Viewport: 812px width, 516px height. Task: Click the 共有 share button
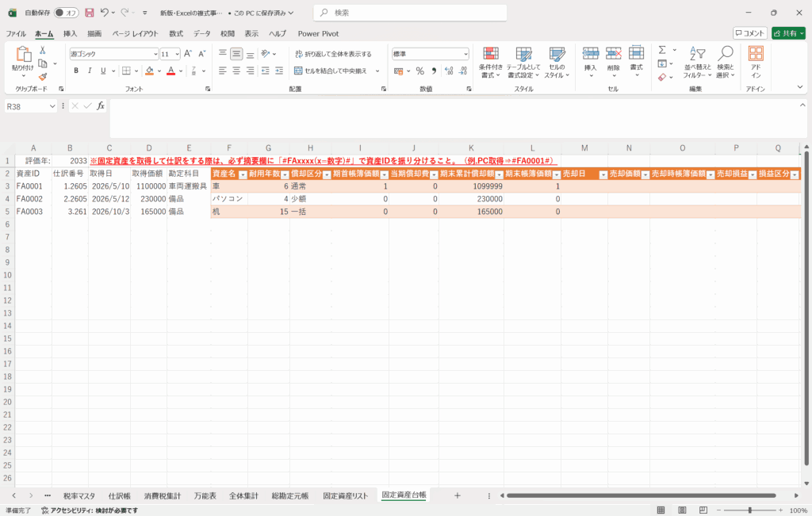(x=787, y=33)
